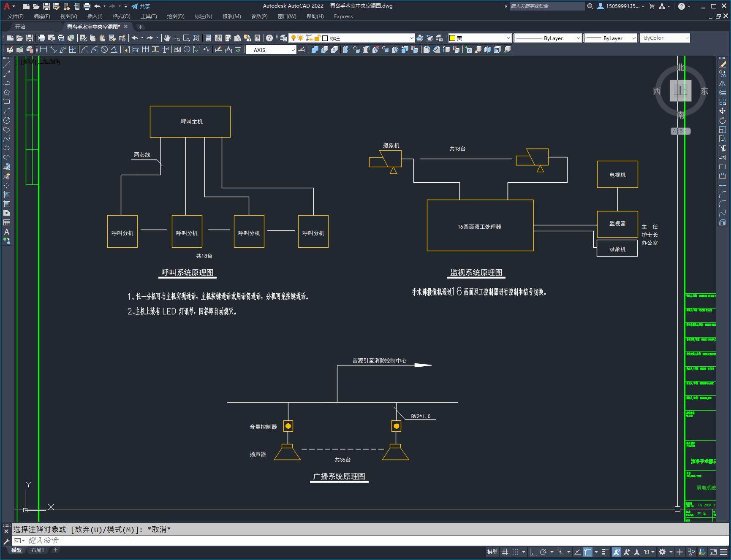Screen dimensions: 731x560
Task: Select the Aligned dimension tool
Action: (x=53, y=49)
